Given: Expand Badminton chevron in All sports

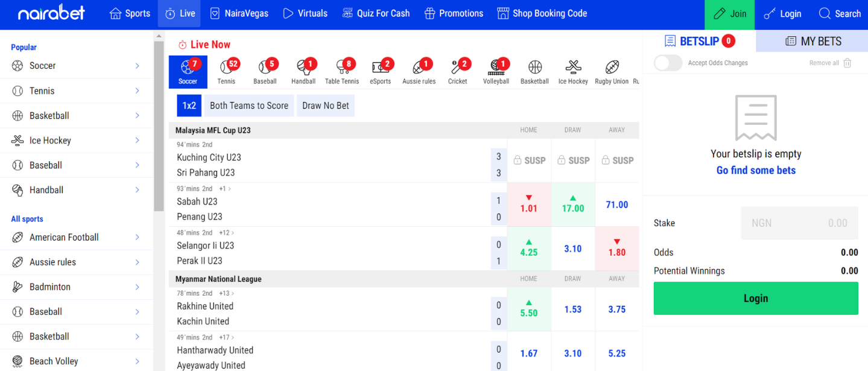Looking at the screenshot, I should pos(138,287).
